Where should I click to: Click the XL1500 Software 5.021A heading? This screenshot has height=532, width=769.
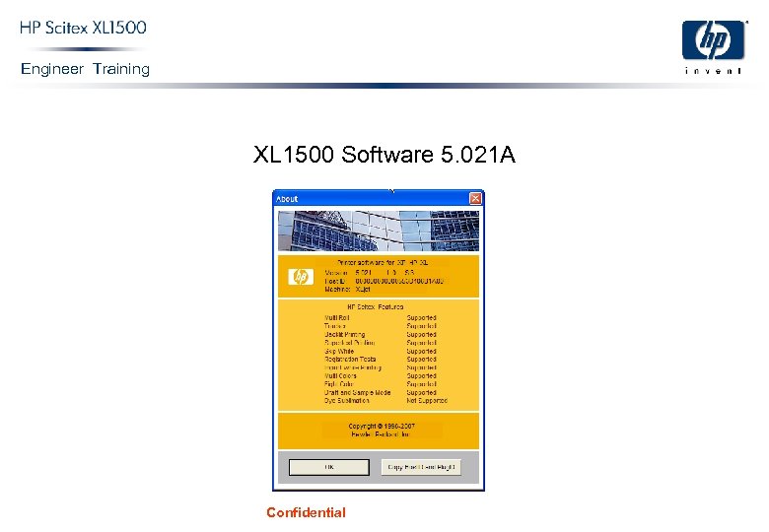pos(384,155)
